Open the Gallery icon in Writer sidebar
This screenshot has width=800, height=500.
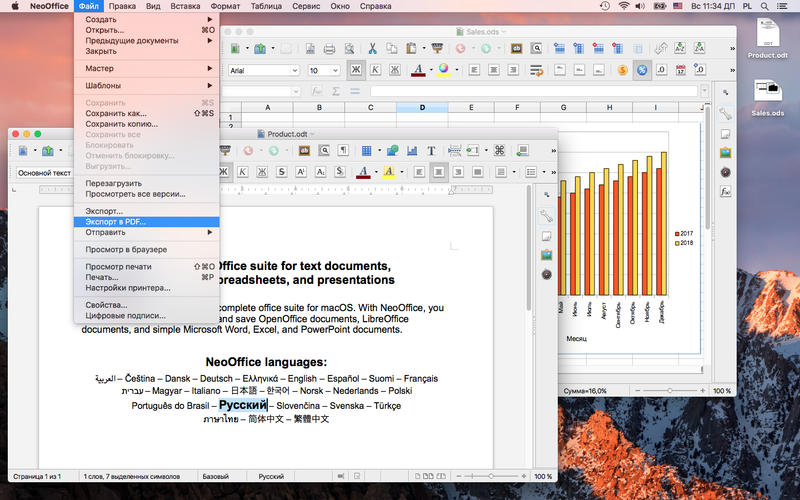(x=547, y=254)
